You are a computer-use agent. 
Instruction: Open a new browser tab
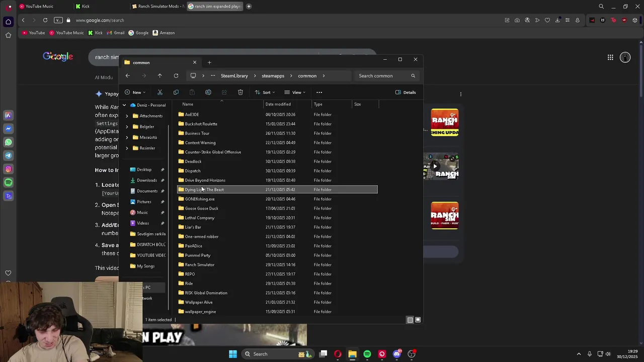click(249, 7)
